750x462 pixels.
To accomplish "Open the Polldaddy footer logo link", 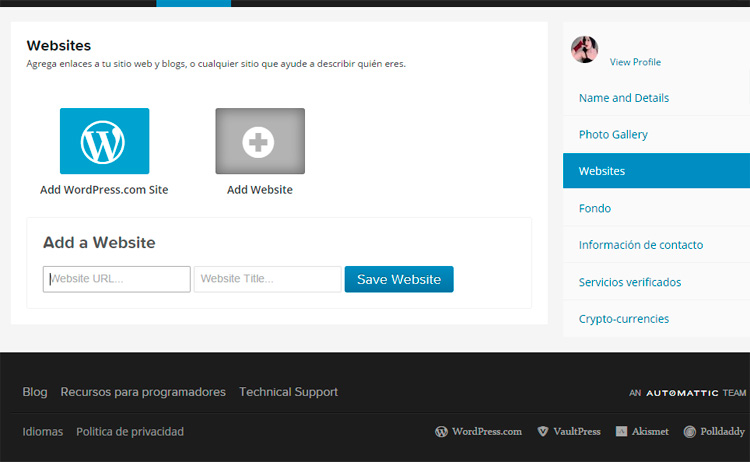I will (x=715, y=432).
